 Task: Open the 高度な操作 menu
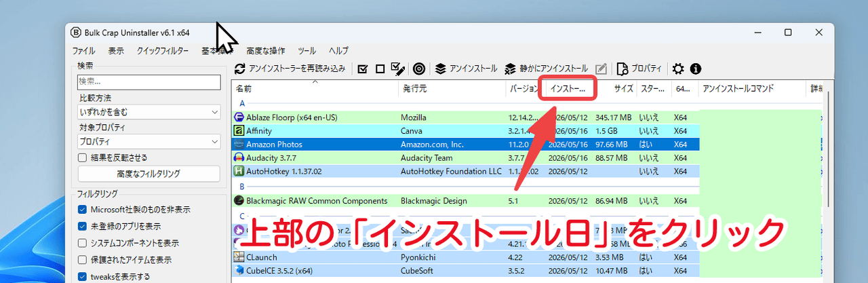[x=266, y=51]
